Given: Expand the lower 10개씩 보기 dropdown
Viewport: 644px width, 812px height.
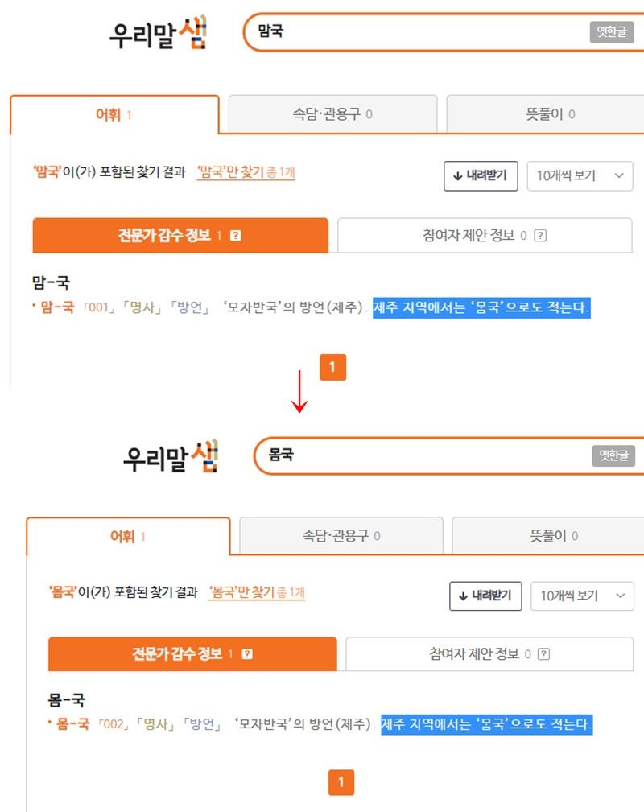Looking at the screenshot, I should pyautogui.click(x=582, y=596).
